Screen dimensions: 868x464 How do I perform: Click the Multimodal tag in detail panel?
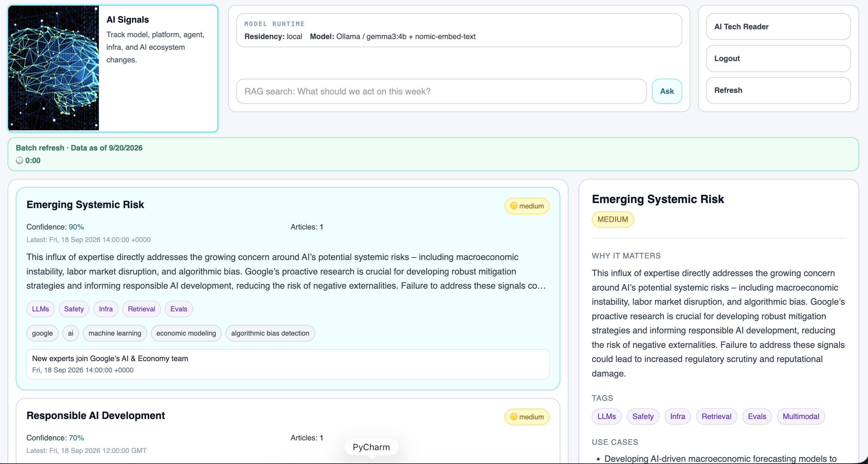click(x=801, y=416)
